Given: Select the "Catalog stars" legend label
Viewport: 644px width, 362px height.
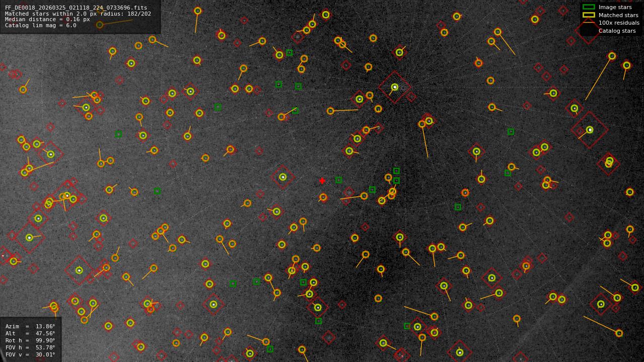Looking at the screenshot, I should click(x=617, y=31).
